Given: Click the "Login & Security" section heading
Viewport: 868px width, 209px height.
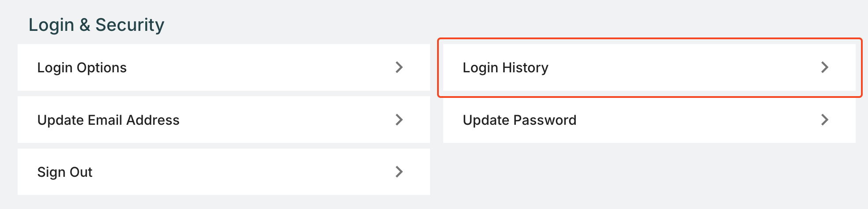Looking at the screenshot, I should 96,25.
